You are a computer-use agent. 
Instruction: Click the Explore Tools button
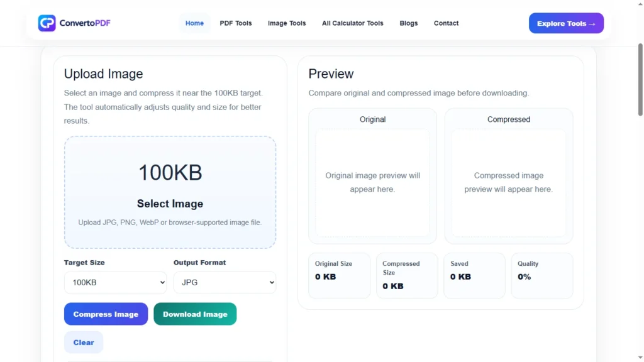[566, 23]
